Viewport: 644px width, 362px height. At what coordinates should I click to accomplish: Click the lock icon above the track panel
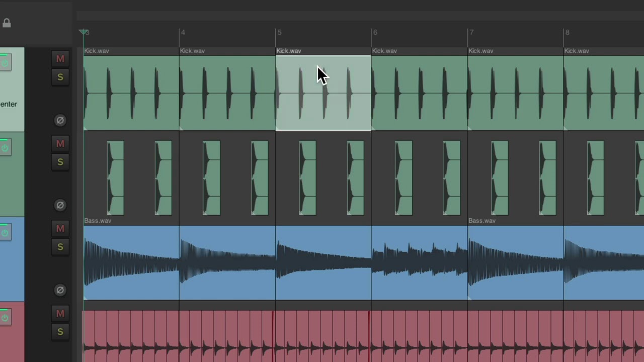(x=7, y=23)
